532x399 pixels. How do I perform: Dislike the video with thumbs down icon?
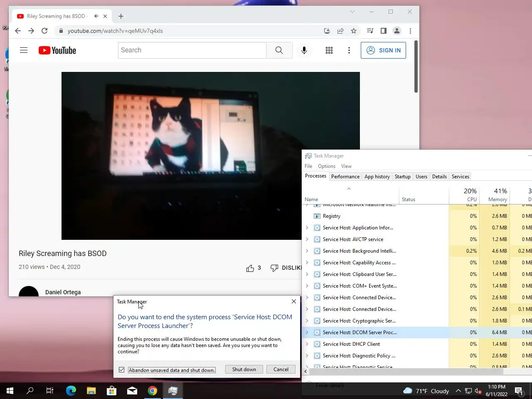point(274,268)
